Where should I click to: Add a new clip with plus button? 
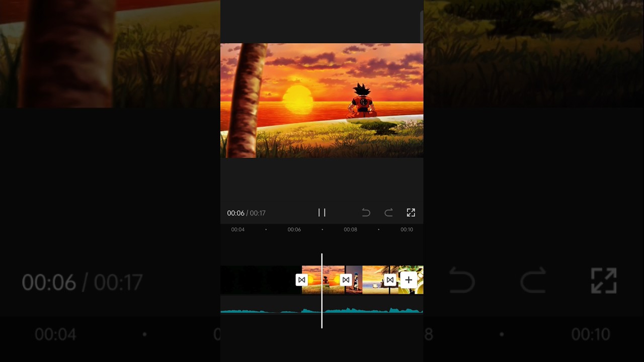409,280
